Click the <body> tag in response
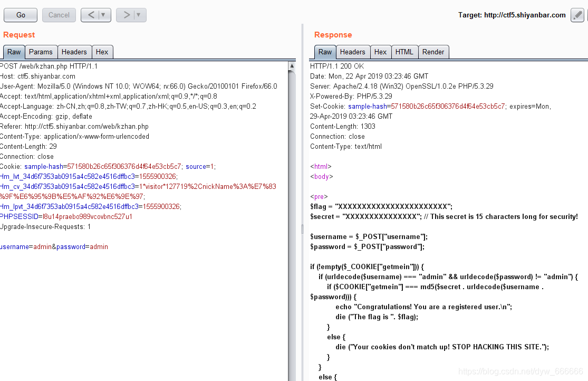The width and height of the screenshot is (588, 381). [x=321, y=176]
